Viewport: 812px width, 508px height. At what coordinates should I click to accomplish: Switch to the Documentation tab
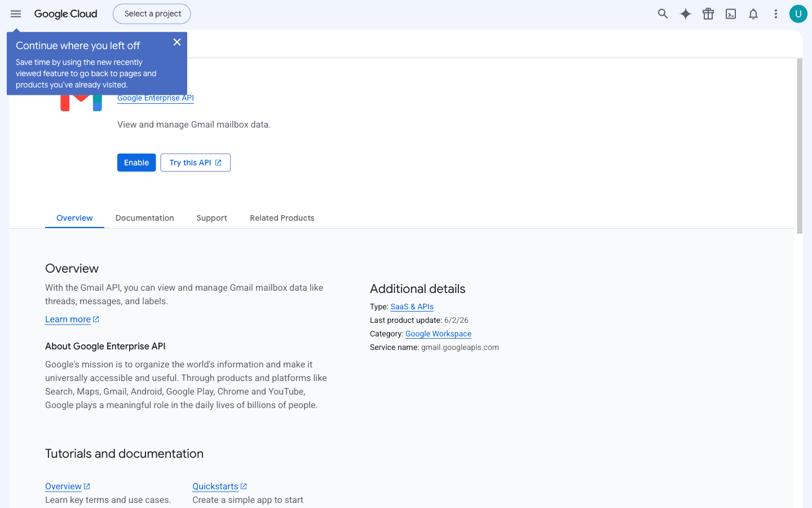[145, 218]
